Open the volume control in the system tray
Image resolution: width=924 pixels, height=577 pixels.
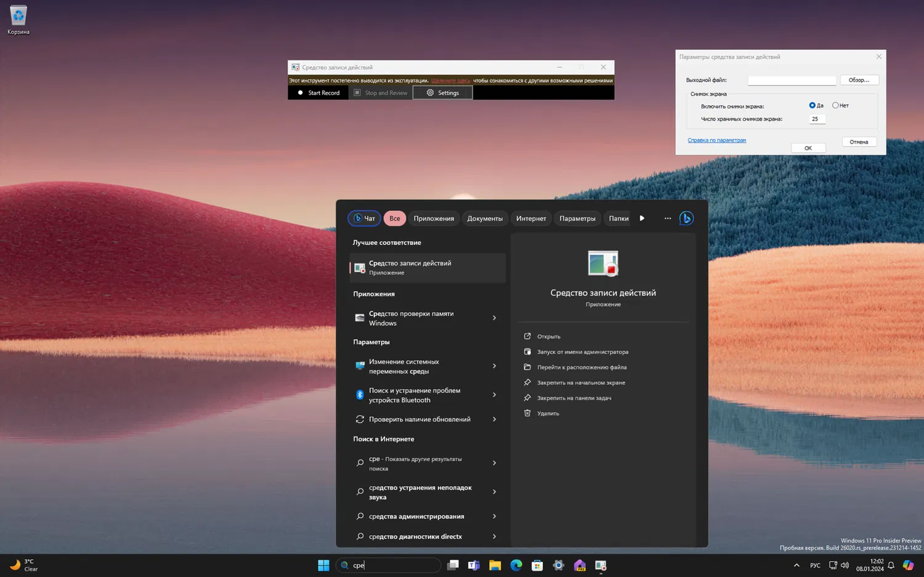point(845,565)
